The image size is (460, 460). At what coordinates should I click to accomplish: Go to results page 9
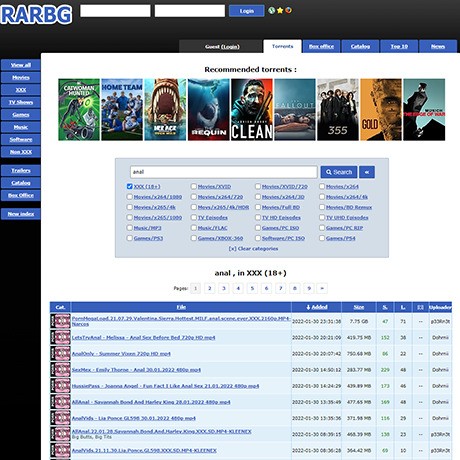[x=309, y=288]
